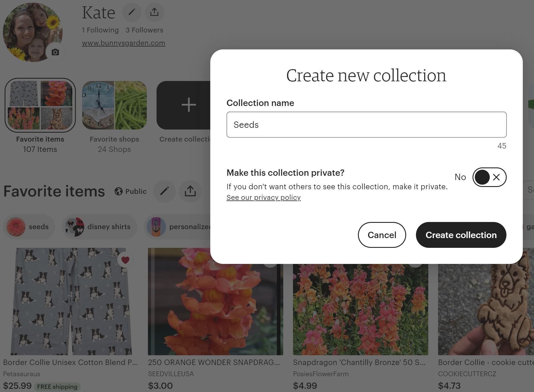Click the edit pencil beside Favorite items heading
Screen dimensions: 534x392
pos(164,191)
